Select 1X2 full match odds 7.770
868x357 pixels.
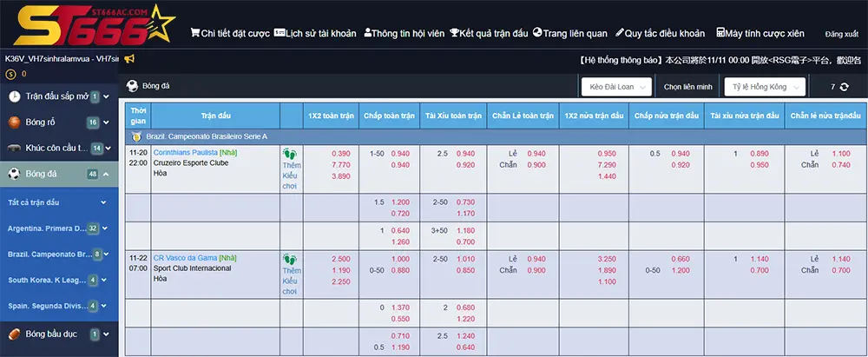pyautogui.click(x=341, y=165)
